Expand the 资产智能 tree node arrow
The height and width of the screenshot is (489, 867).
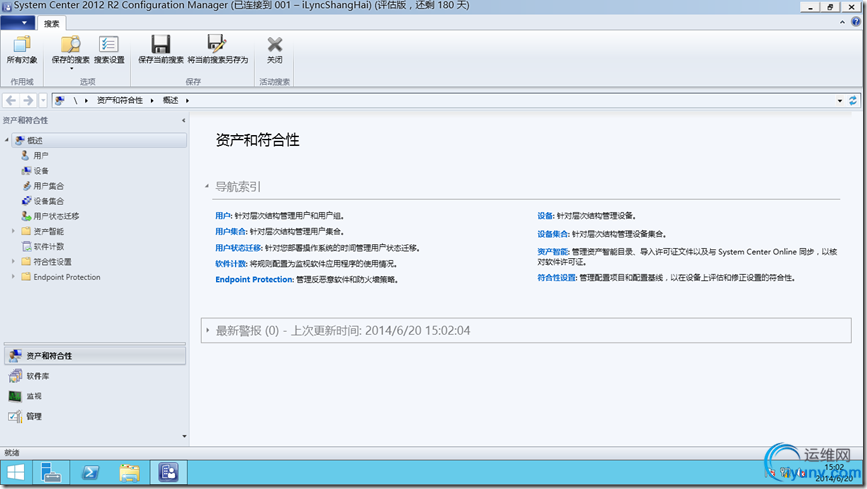[x=13, y=231]
